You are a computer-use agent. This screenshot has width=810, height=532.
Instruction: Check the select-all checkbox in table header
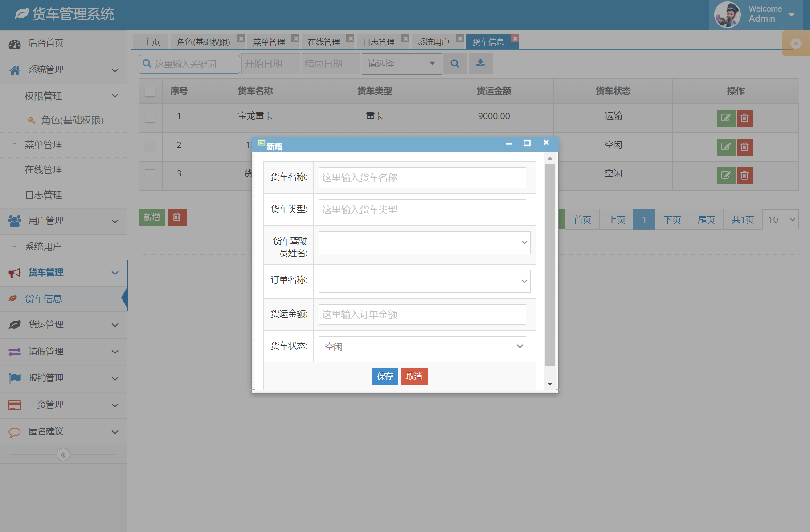[x=150, y=90]
